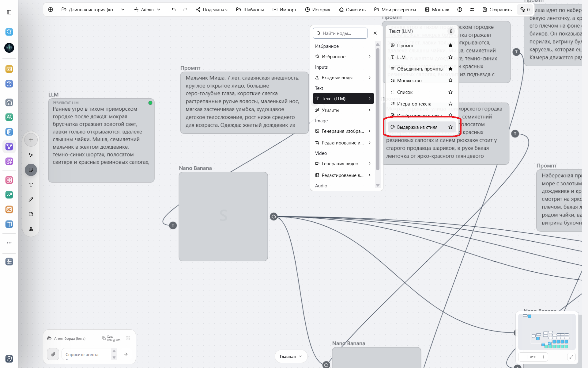The image size is (588, 368).
Task: Click the undo arrow in top toolbar
Action: [x=174, y=10]
